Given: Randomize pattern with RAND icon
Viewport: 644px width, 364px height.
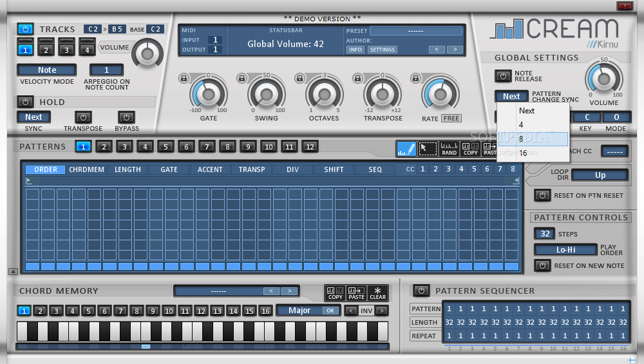Looking at the screenshot, I should [x=449, y=148].
